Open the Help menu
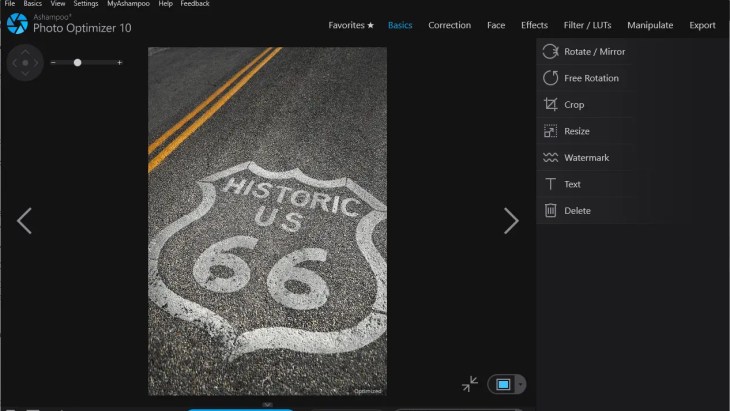This screenshot has height=411, width=730. (x=165, y=4)
